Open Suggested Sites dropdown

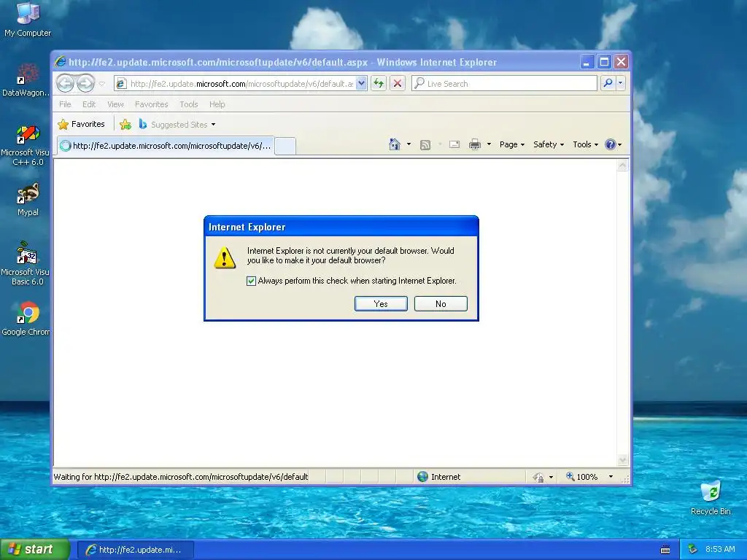click(x=177, y=125)
